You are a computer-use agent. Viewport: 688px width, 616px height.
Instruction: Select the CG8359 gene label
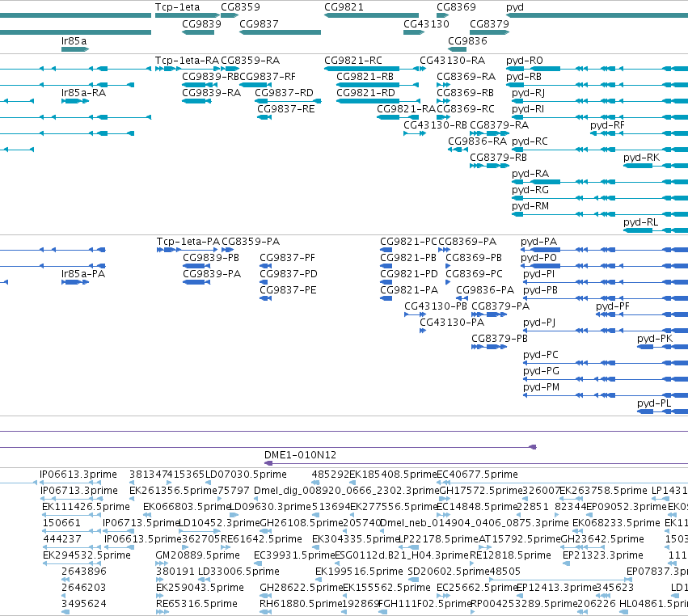pyautogui.click(x=240, y=7)
